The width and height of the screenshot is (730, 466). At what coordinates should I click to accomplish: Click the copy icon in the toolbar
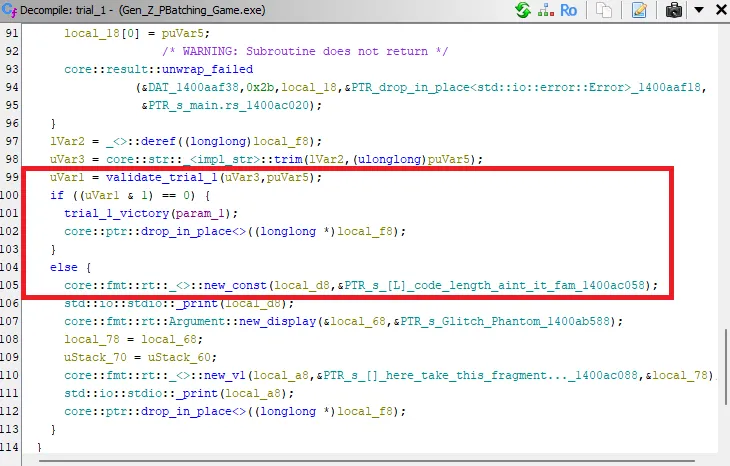(604, 10)
